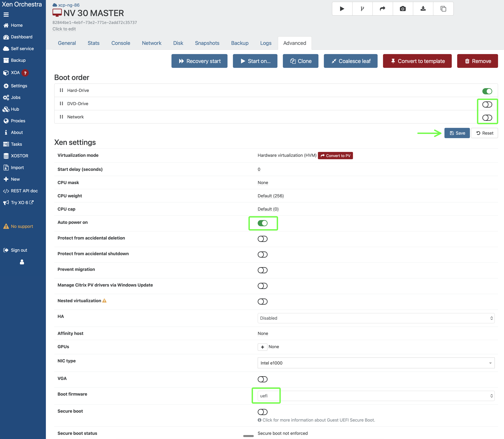The image size is (504, 439).
Task: Save the boot order changes
Action: pyautogui.click(x=457, y=133)
